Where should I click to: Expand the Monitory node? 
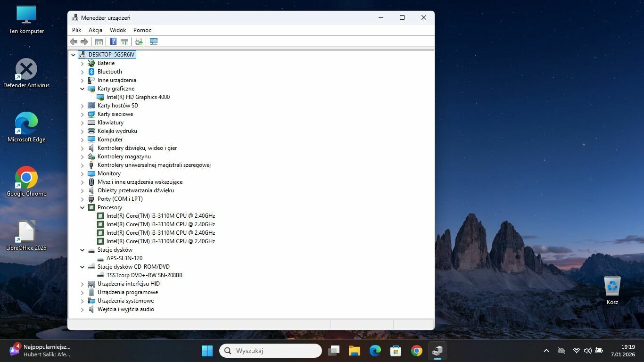82,173
